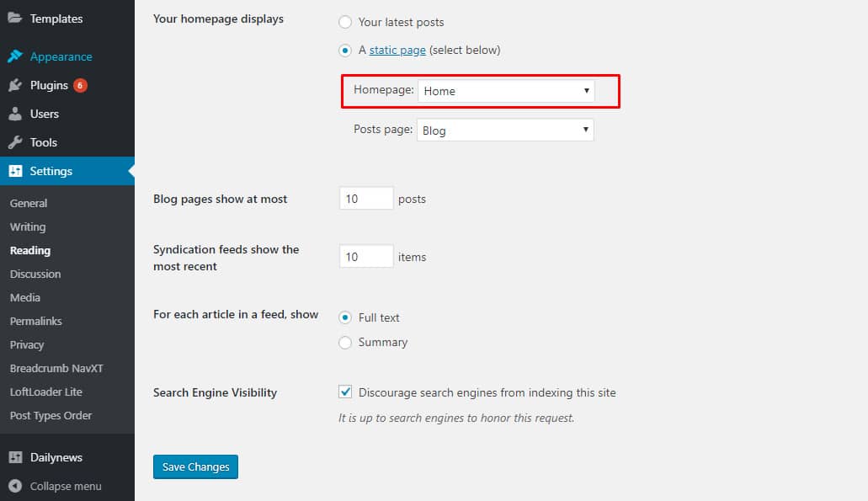This screenshot has height=501, width=868.
Task: Follow the 'static page' link
Action: (x=397, y=50)
